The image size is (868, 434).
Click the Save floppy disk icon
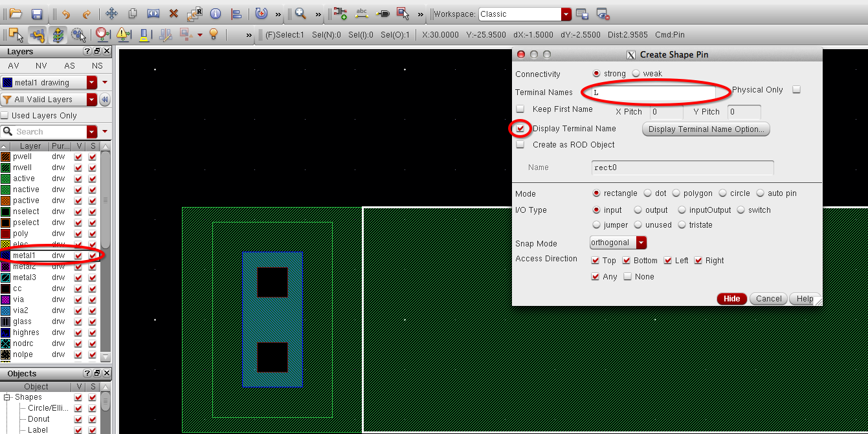point(37,14)
